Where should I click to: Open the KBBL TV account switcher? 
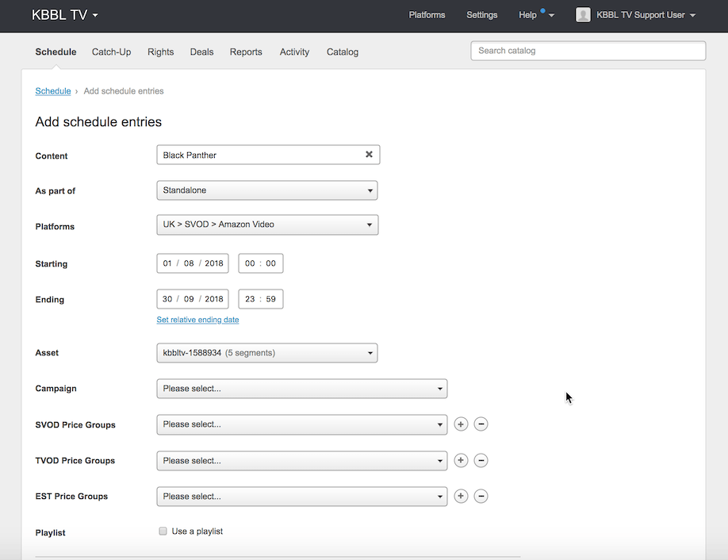point(65,15)
